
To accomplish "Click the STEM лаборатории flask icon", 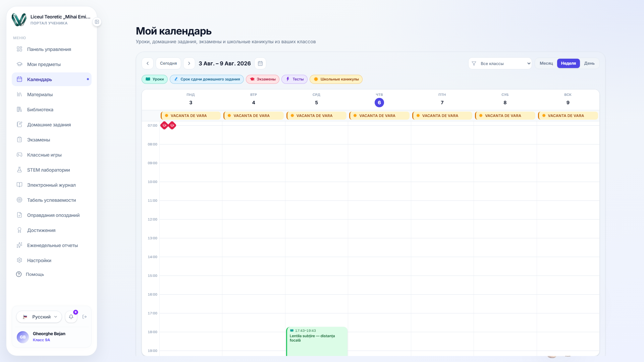I will pos(19,170).
